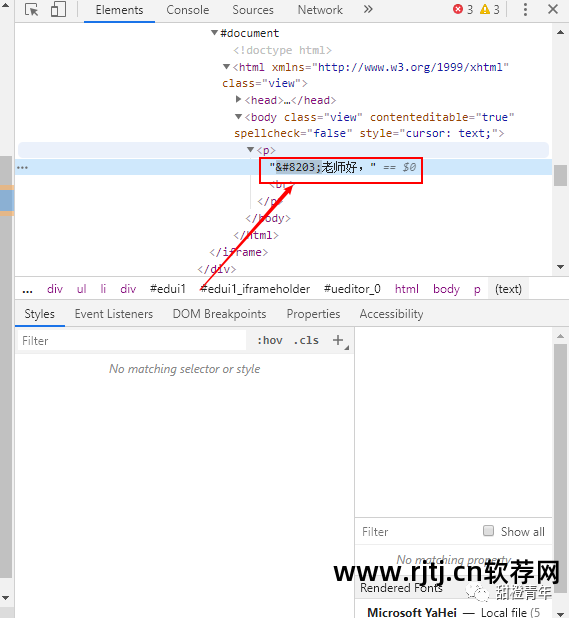
Task: Open the three-dot menu beside the selected text node
Action: coord(22,168)
